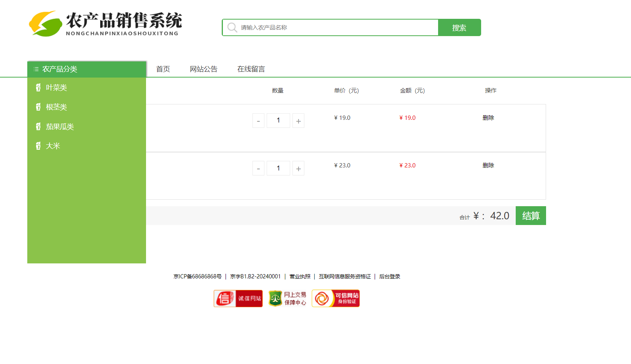Click the magnifier icon in search box
The image size is (631, 364).
(x=232, y=28)
